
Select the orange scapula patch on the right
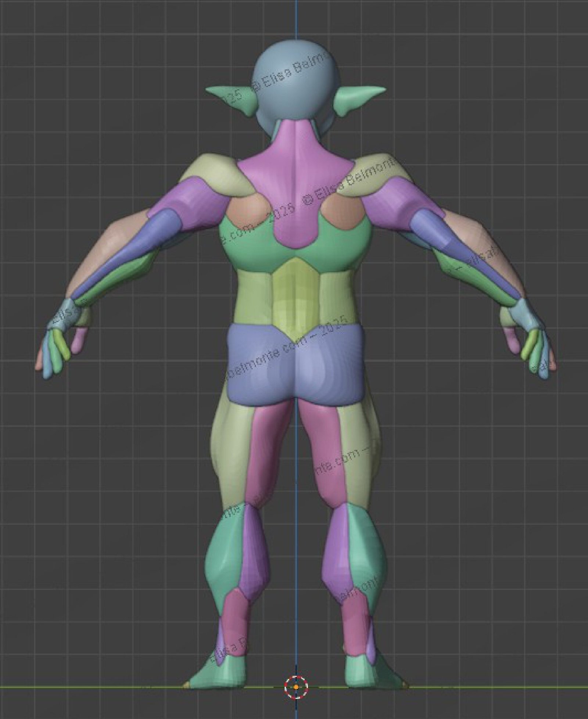(344, 209)
